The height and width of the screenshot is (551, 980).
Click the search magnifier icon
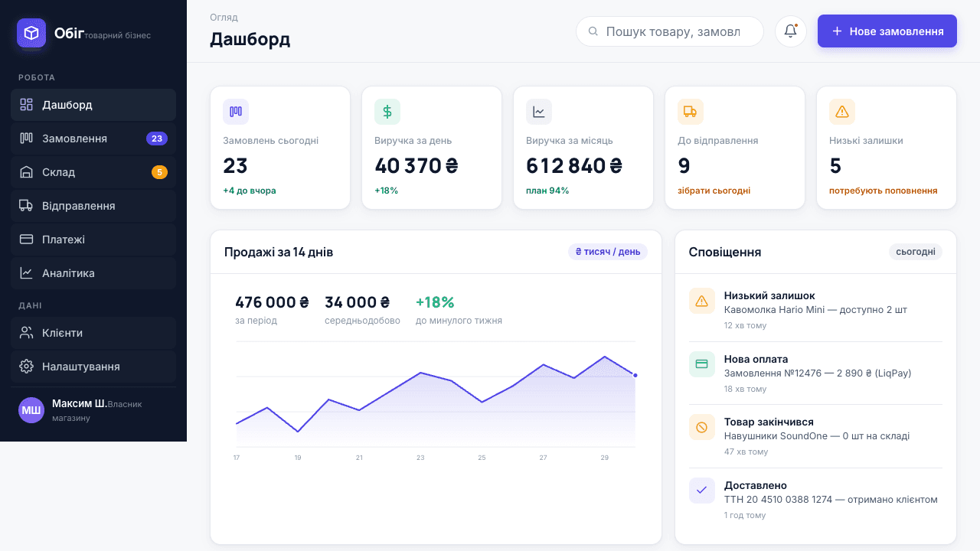point(593,31)
